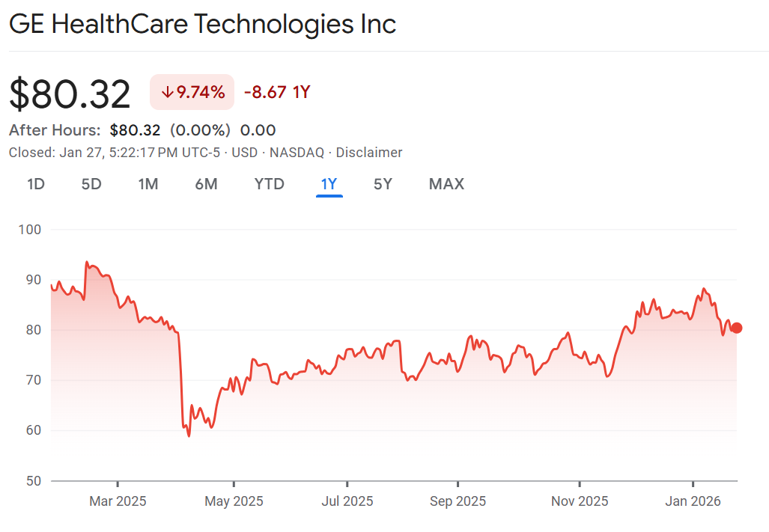Switch chart to 6M range
This screenshot has height=532, width=769.
(206, 184)
